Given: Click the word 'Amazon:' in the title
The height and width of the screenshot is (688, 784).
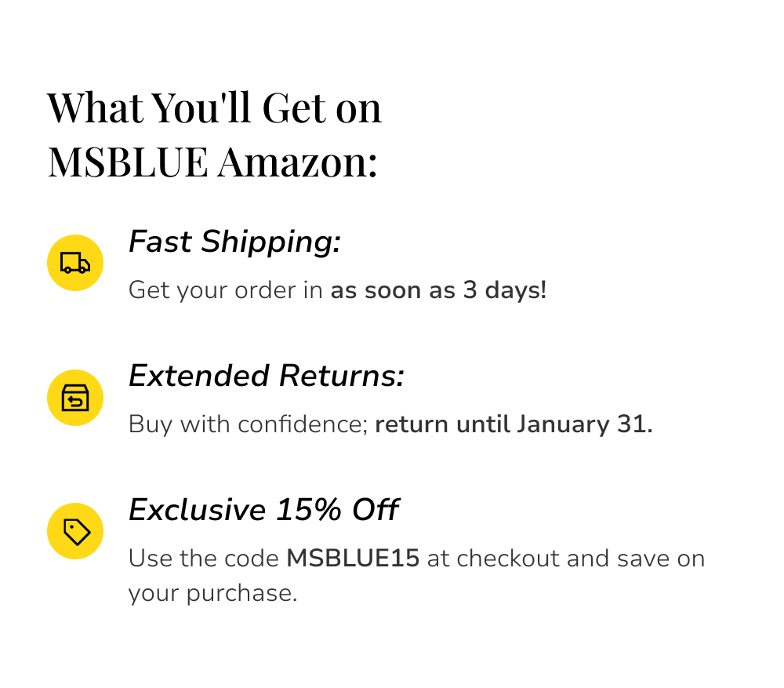Looking at the screenshot, I should click(x=297, y=162).
